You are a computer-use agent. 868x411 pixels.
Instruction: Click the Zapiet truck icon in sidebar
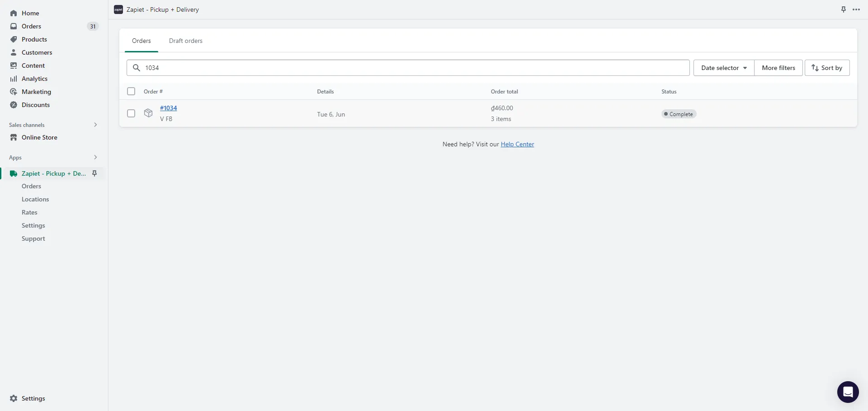point(14,173)
